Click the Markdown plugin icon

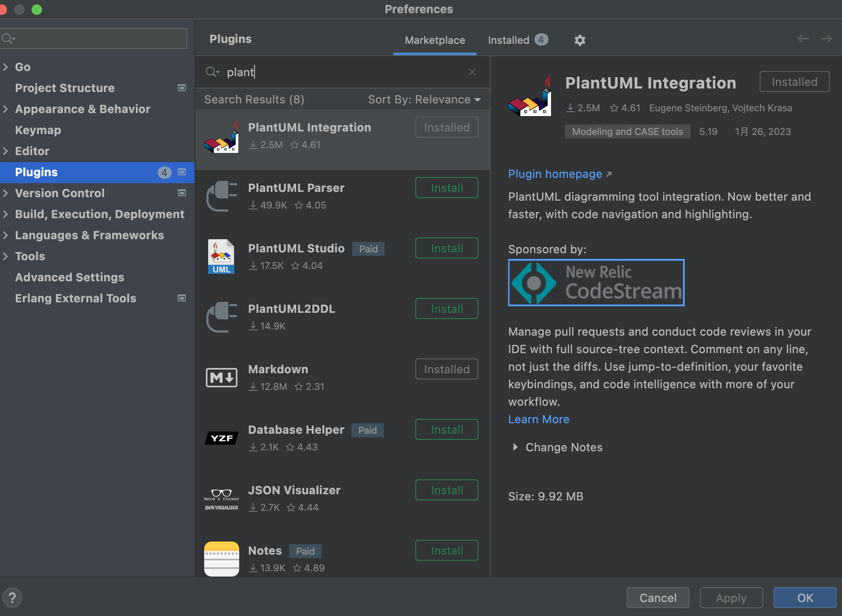[221, 377]
